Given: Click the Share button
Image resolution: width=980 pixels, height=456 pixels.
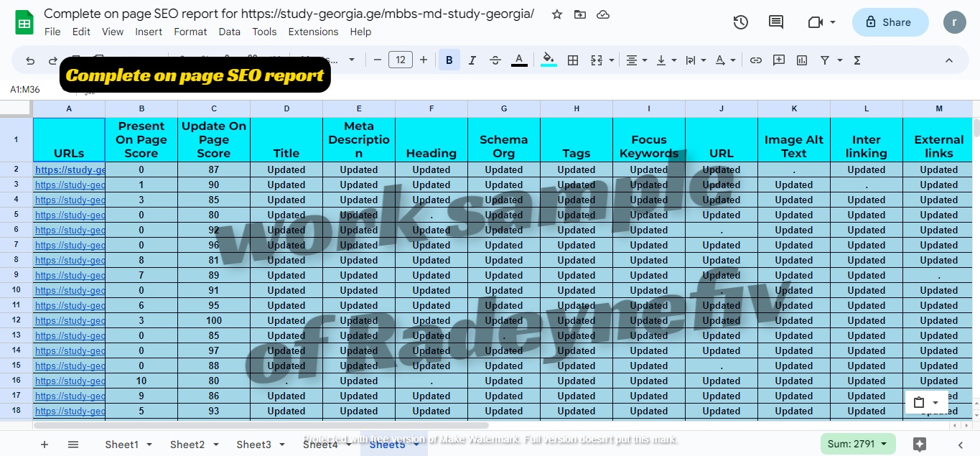Looking at the screenshot, I should 890,22.
